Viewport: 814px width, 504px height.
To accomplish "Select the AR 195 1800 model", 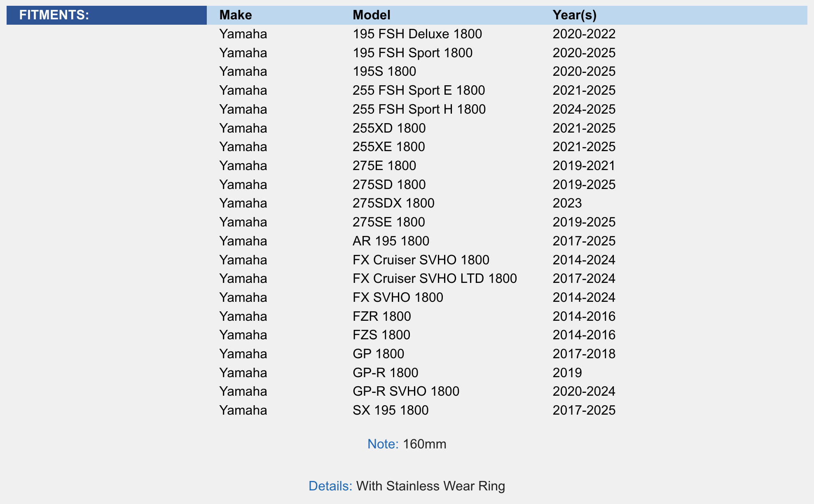I will [391, 241].
